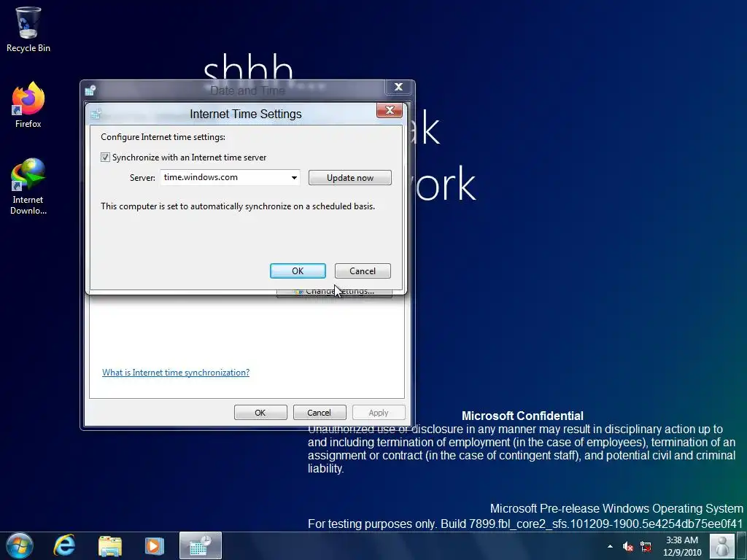The height and width of the screenshot is (560, 747).
Task: Click the muted volume tray icon
Action: point(628,546)
